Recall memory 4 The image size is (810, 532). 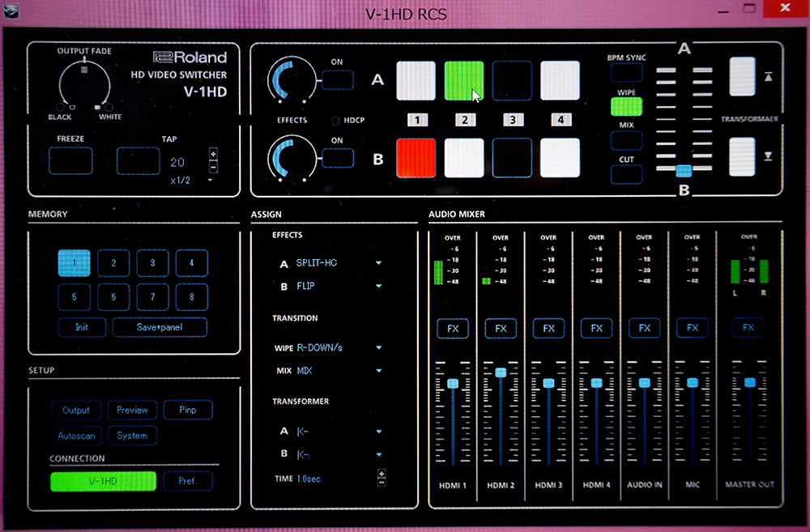pos(192,263)
